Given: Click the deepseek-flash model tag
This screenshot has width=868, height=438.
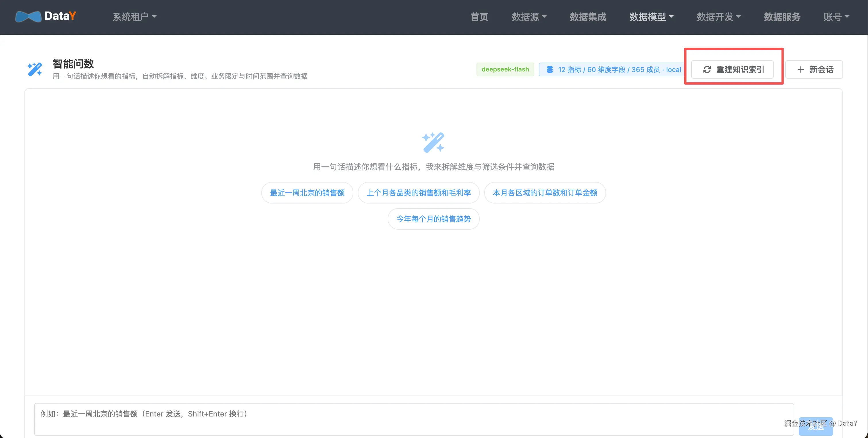Looking at the screenshot, I should (505, 69).
